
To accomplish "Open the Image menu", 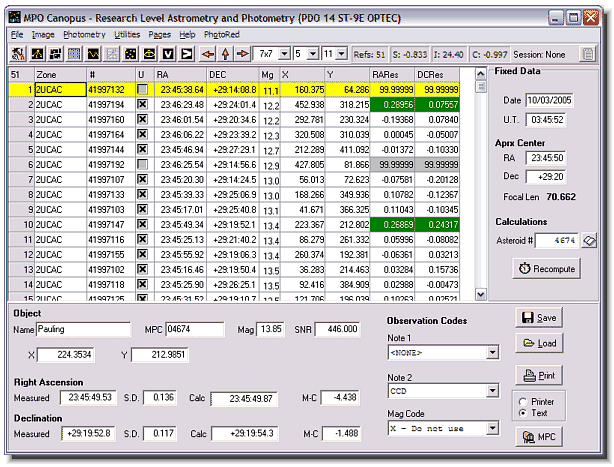I will pyautogui.click(x=43, y=34).
